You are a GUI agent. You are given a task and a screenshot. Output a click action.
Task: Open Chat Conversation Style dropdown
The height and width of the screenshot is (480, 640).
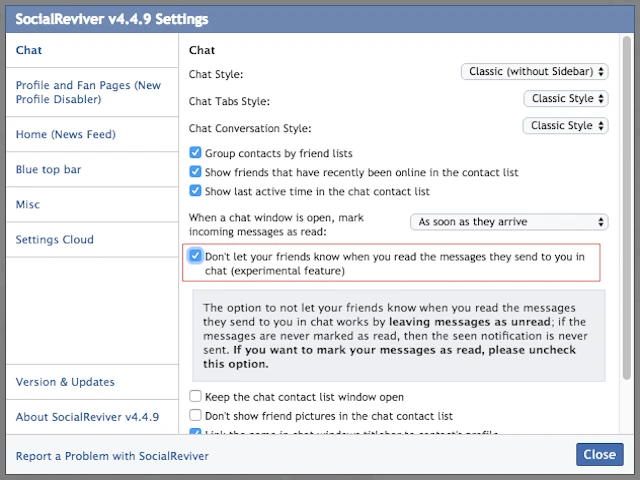pyautogui.click(x=566, y=126)
